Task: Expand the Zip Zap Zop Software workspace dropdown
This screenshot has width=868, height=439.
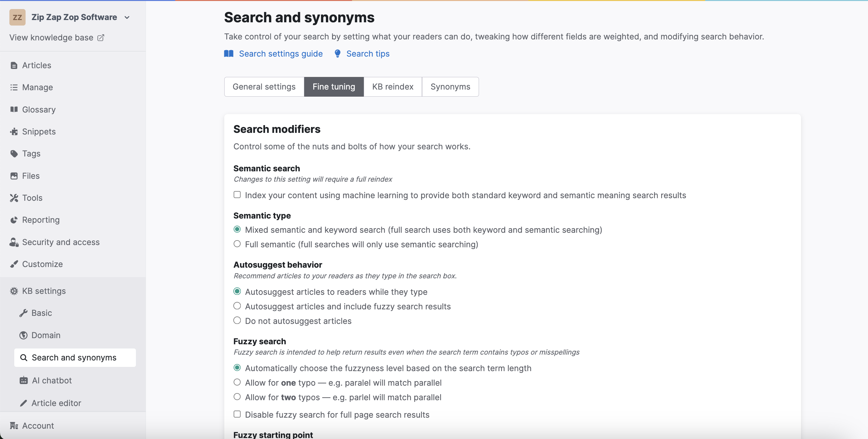Action: pyautogui.click(x=127, y=17)
